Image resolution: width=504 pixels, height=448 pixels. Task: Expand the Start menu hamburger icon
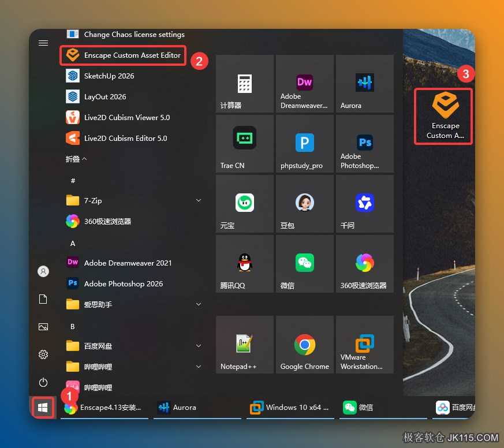[43, 43]
